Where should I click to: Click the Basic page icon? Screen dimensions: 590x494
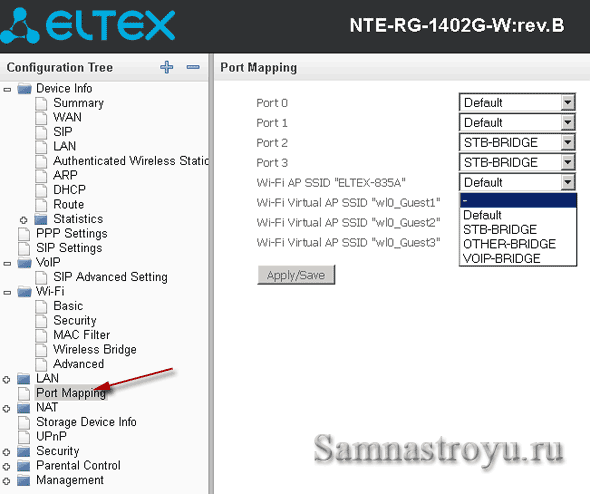pos(41,306)
